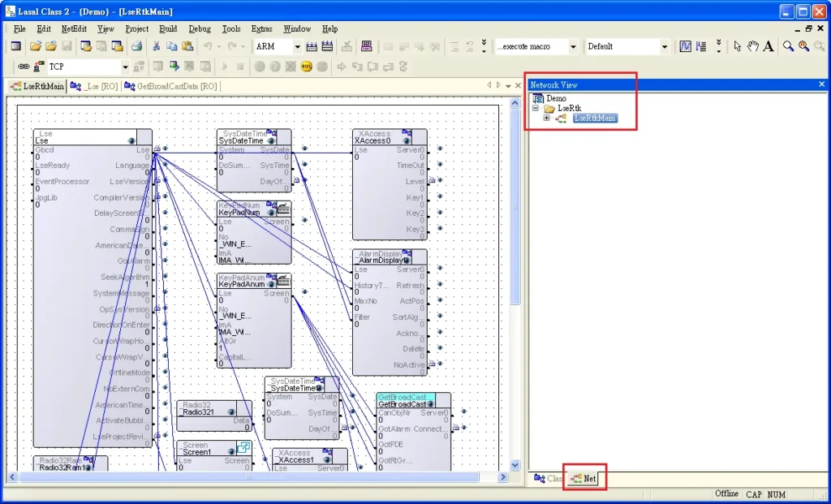Screen dimensions: 831x504
Task: Click the horizontal scrollbar right arrow
Action: [503, 477]
